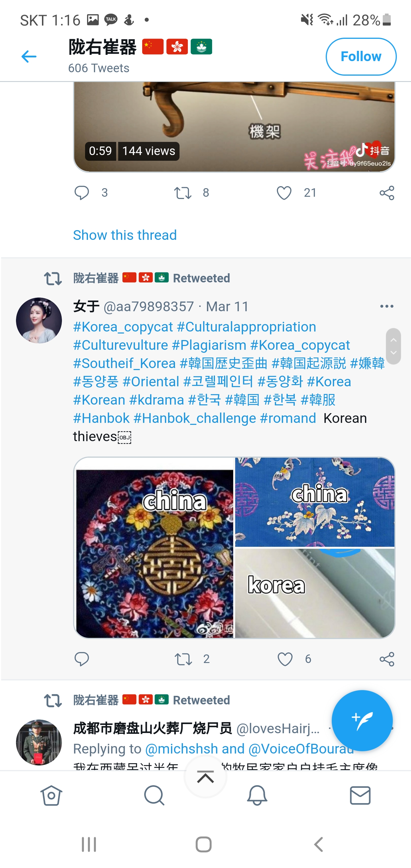Compose a new tweet with floating button
This screenshot has width=411, height=868.
coord(362,720)
